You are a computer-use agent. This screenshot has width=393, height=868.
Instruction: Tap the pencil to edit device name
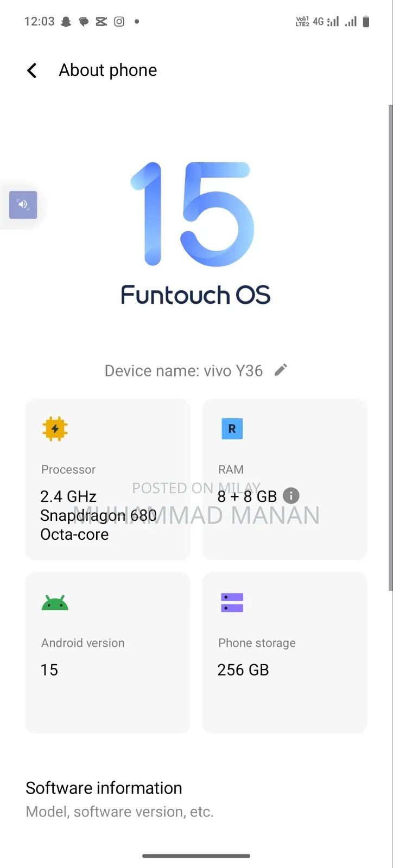pyautogui.click(x=281, y=369)
